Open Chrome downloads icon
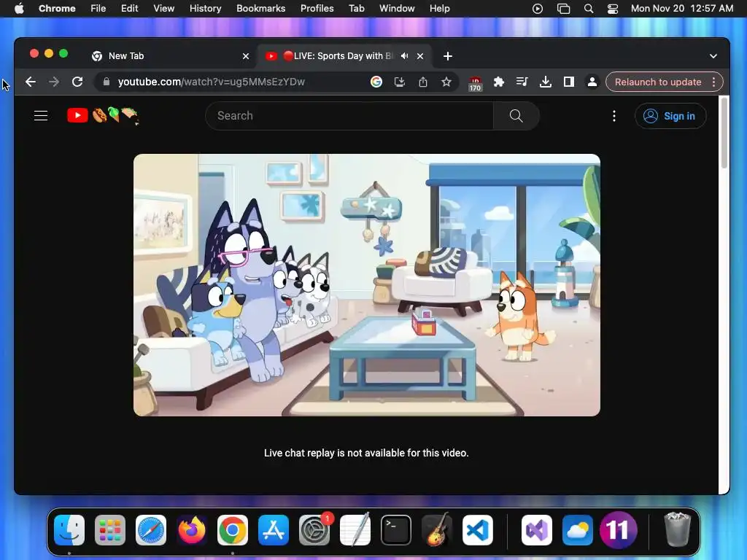Image resolution: width=747 pixels, height=560 pixels. point(546,82)
